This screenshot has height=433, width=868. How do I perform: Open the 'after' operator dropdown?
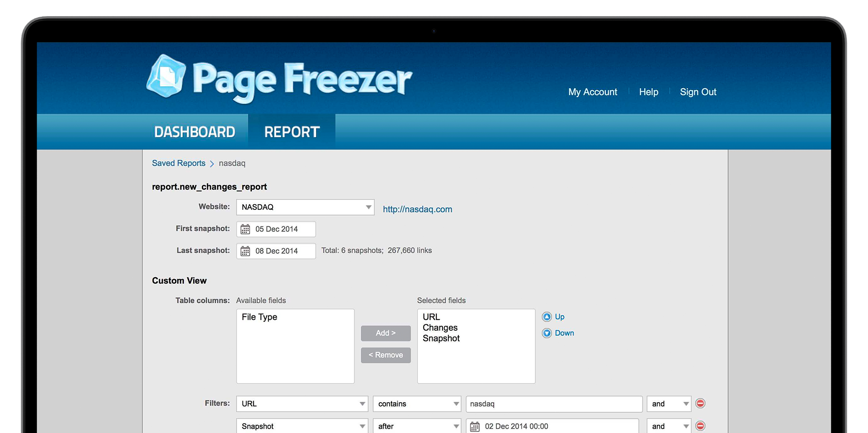(x=417, y=426)
